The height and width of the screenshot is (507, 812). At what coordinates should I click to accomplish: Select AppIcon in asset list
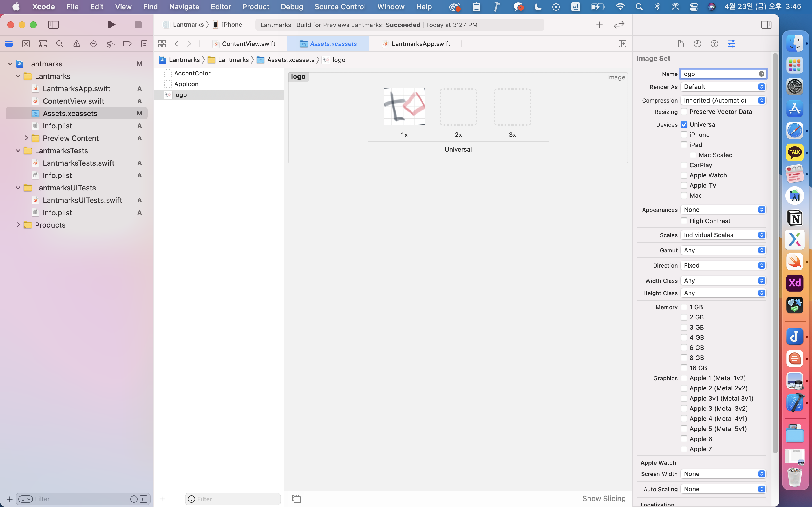click(x=186, y=84)
